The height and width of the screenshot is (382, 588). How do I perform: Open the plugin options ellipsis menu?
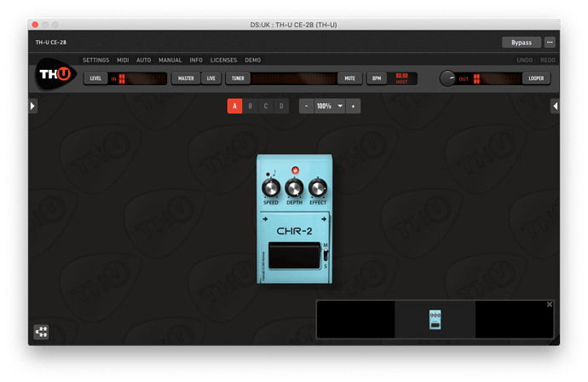click(x=550, y=43)
